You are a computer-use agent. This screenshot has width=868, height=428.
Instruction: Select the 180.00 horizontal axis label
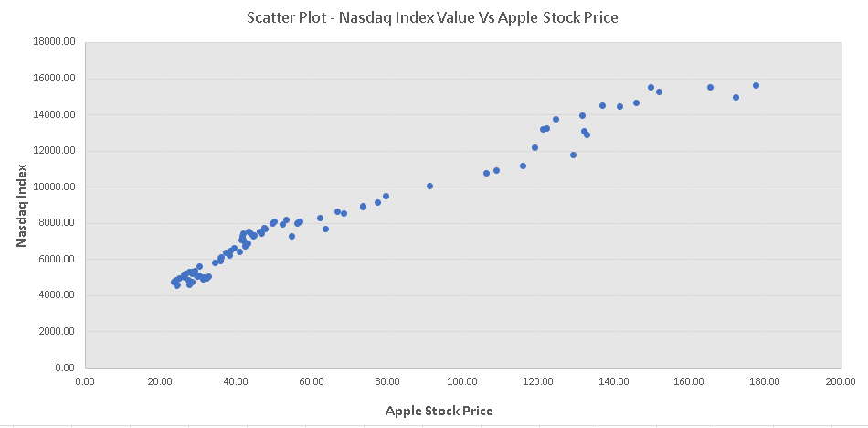pyautogui.click(x=764, y=381)
